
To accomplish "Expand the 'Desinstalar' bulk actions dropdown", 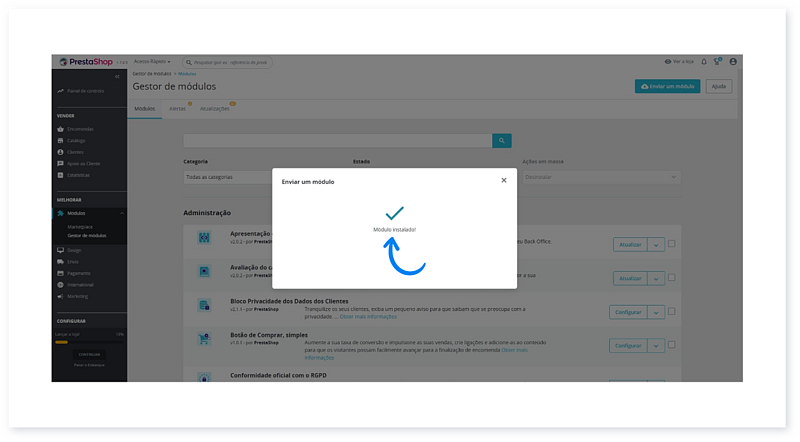I will pyautogui.click(x=601, y=177).
